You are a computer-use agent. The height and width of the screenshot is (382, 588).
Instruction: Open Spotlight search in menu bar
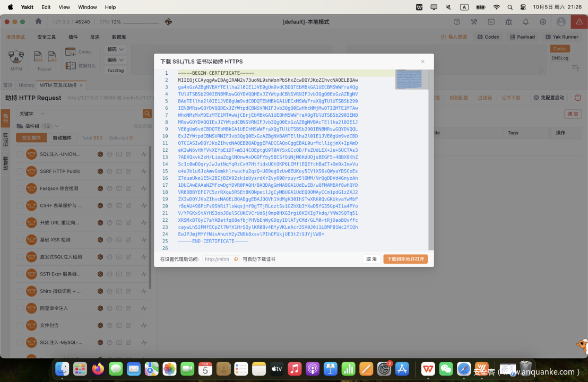pyautogui.click(x=510, y=7)
